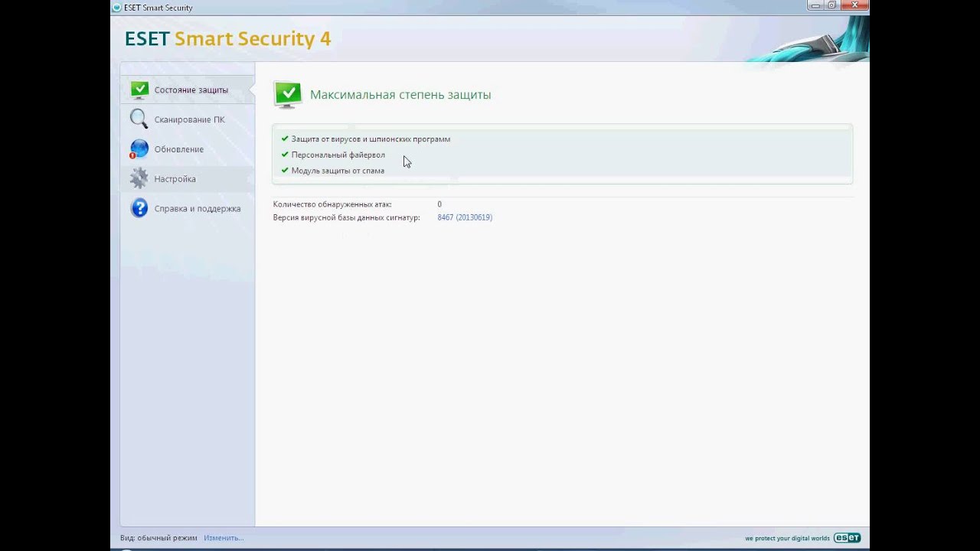980x551 pixels.
Task: Click Версия вирусной базы данных сигнатур label
Action: tap(347, 217)
